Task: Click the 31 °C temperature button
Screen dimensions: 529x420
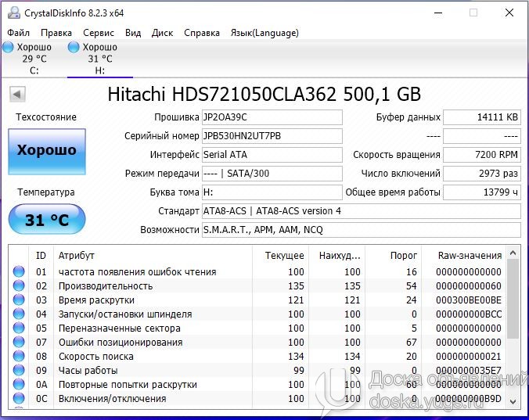Action: coord(47,219)
